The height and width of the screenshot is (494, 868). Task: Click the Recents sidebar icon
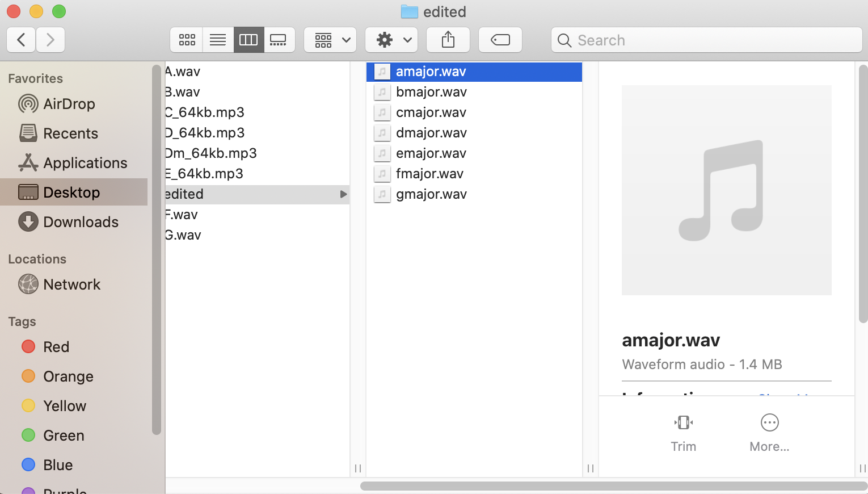[28, 133]
